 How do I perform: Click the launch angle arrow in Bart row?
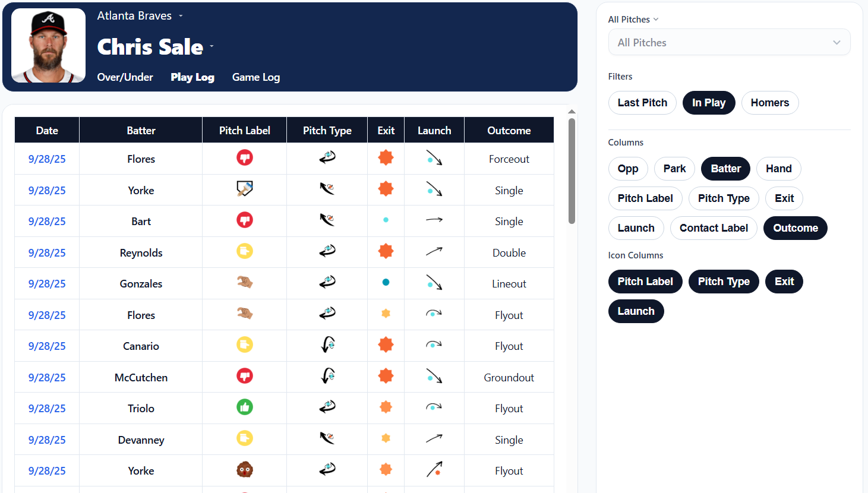(x=434, y=220)
